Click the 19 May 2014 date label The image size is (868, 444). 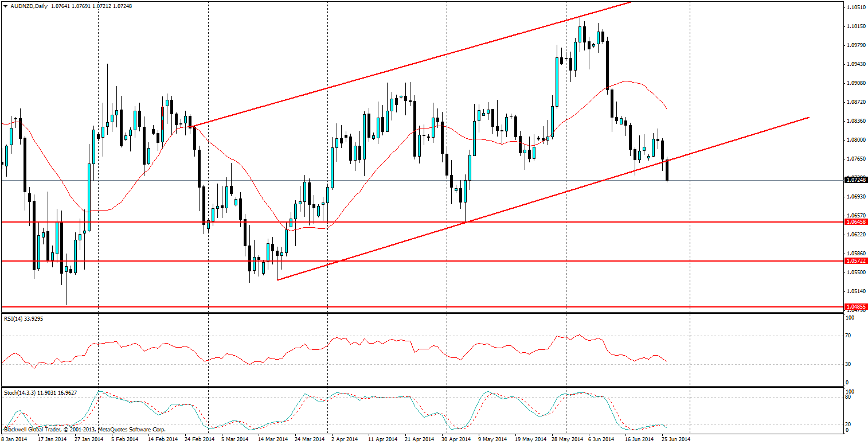click(529, 439)
